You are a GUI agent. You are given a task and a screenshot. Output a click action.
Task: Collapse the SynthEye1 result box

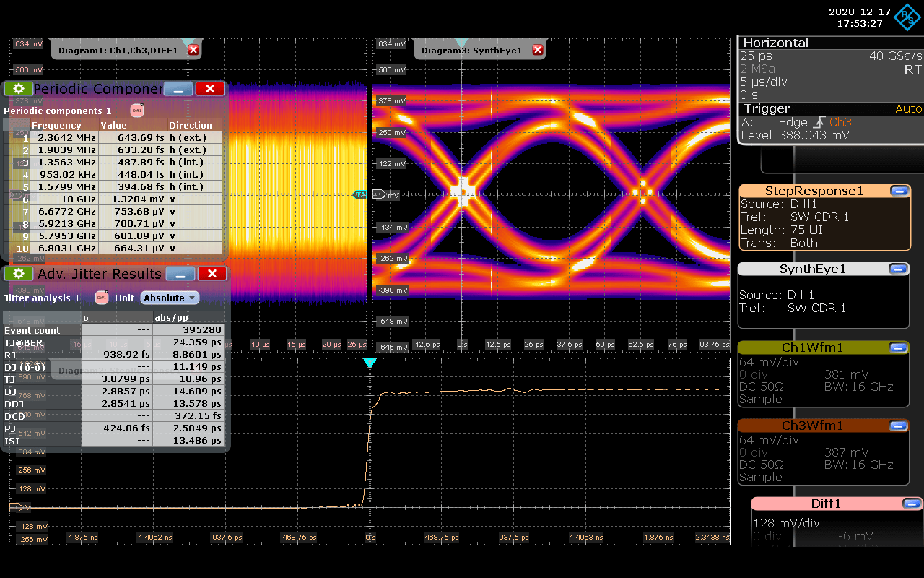899,268
